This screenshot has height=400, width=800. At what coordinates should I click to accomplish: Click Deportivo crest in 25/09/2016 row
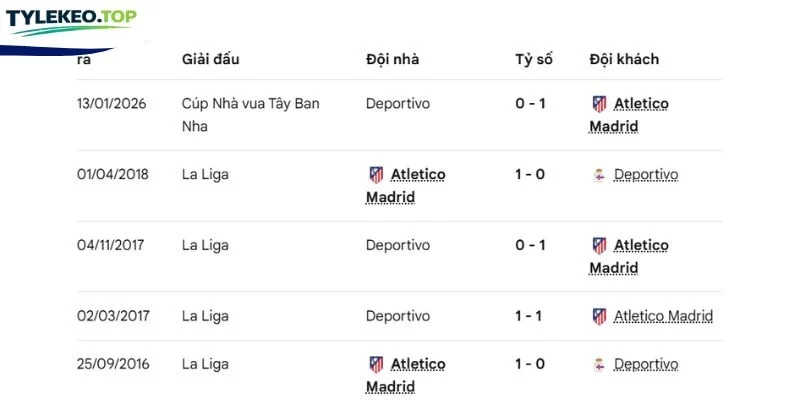coord(599,365)
